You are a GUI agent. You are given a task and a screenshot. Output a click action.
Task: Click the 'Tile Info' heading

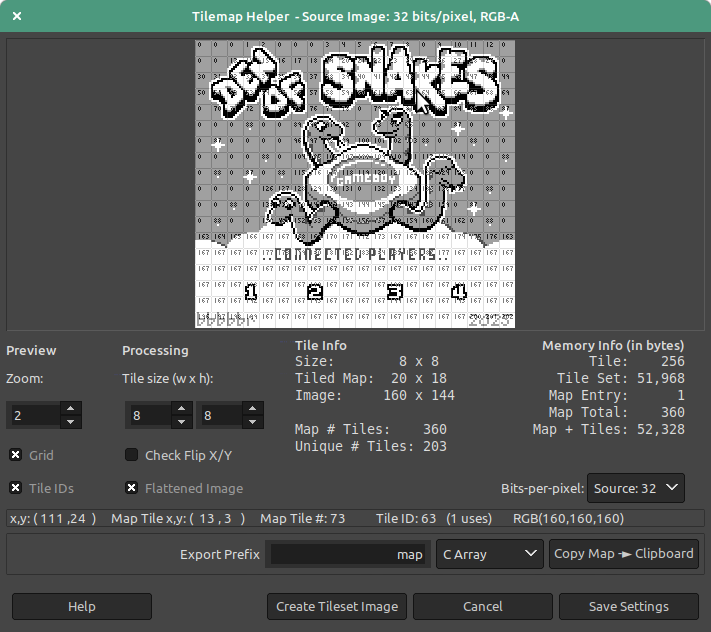[x=321, y=345]
